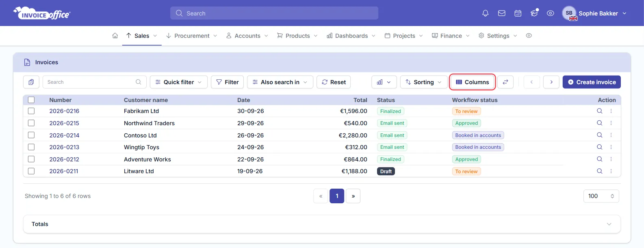
Task: Open the chart view dropdown
Action: point(384,82)
